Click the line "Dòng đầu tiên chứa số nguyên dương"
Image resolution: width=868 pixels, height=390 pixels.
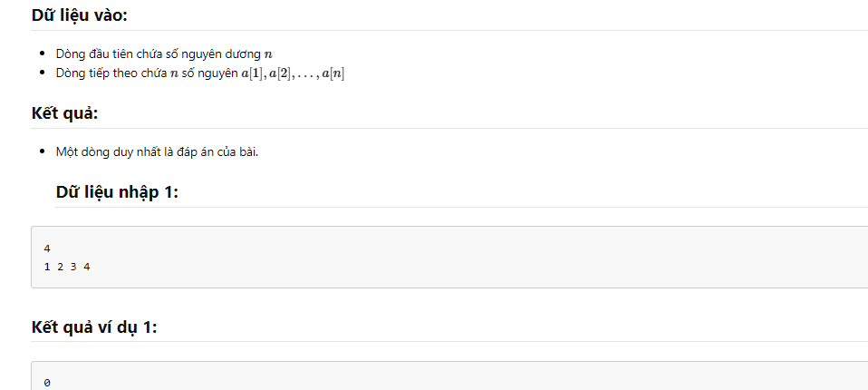(159, 54)
